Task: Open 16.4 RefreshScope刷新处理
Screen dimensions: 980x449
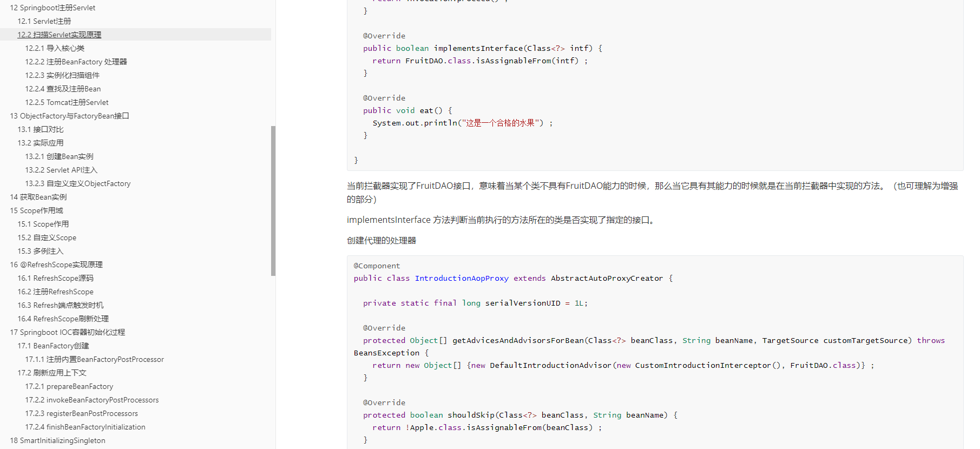Action: [63, 319]
